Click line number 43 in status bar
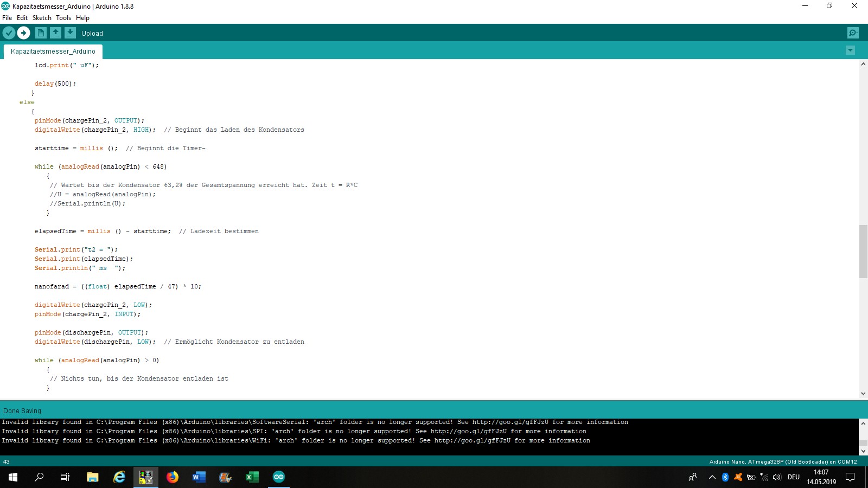The image size is (868, 488). [7, 462]
